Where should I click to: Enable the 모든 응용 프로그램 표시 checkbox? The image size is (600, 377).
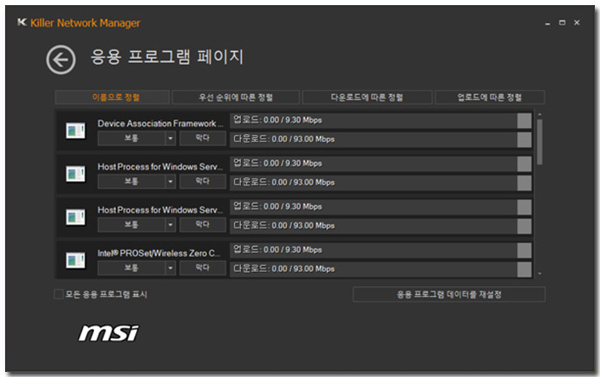(x=59, y=294)
